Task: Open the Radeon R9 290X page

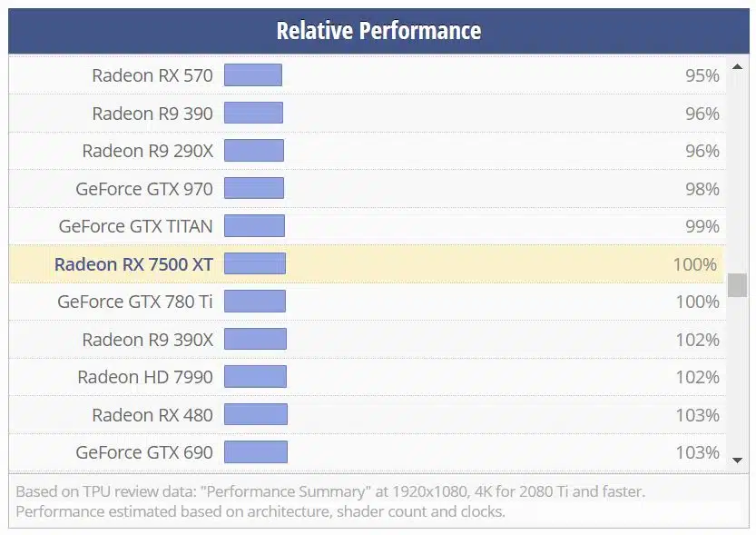Action: [148, 151]
